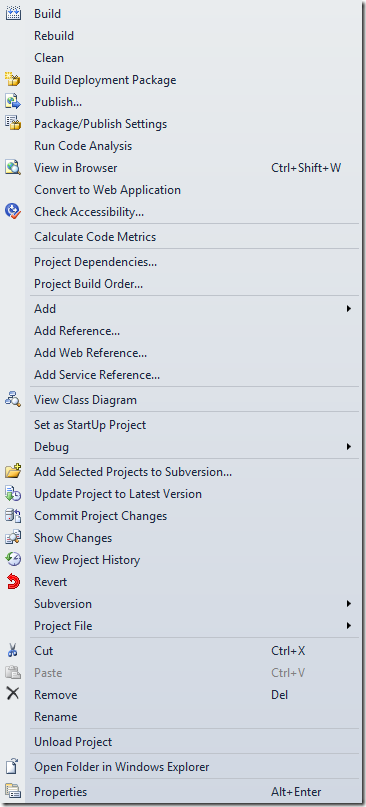This screenshot has width=366, height=807.
Task: Expand the Subversion submenu arrow
Action: [348, 604]
